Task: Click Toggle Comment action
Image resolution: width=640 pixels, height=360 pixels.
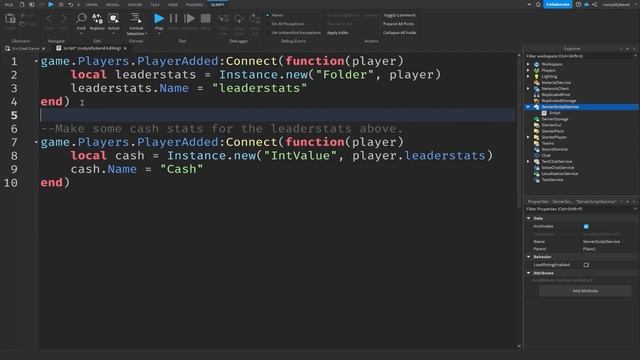Action: 399,15
